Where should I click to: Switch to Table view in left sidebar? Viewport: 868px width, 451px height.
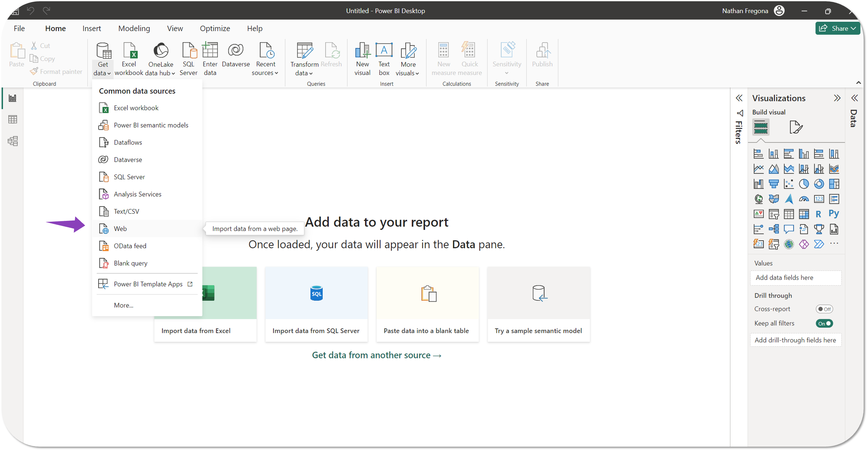(12, 119)
